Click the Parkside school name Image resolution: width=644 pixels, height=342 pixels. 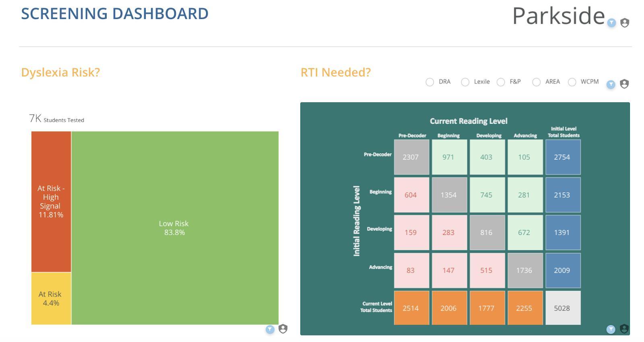click(559, 16)
